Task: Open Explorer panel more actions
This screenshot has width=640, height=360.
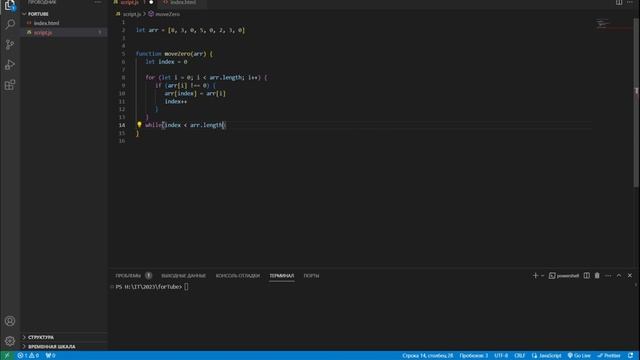Action: coord(98,2)
